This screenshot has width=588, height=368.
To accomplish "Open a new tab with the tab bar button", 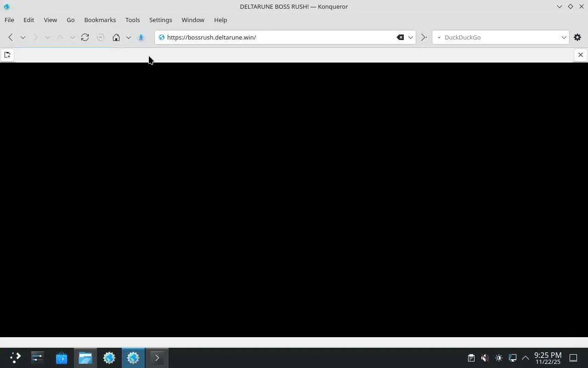I will tap(7, 55).
